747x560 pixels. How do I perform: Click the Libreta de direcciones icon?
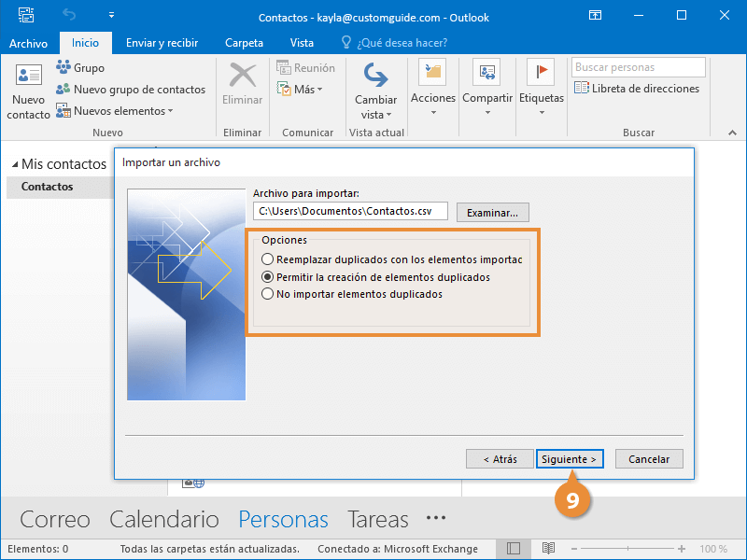(x=582, y=89)
